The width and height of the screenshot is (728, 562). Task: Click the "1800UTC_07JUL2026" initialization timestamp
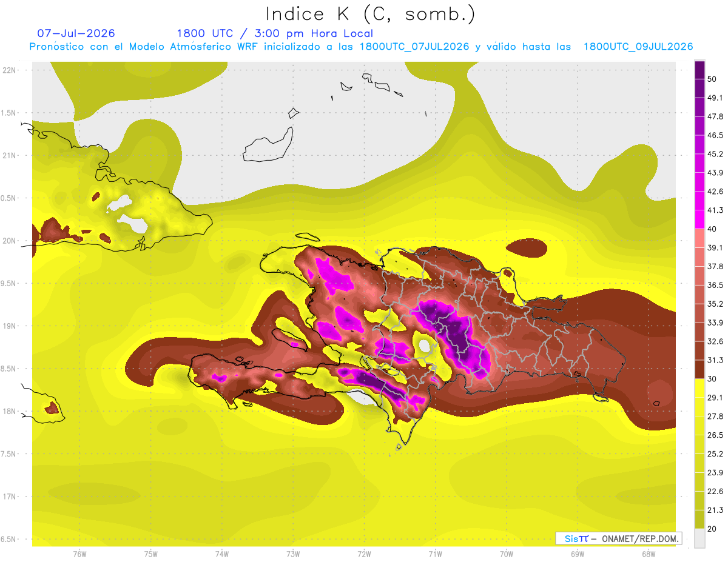click(414, 47)
